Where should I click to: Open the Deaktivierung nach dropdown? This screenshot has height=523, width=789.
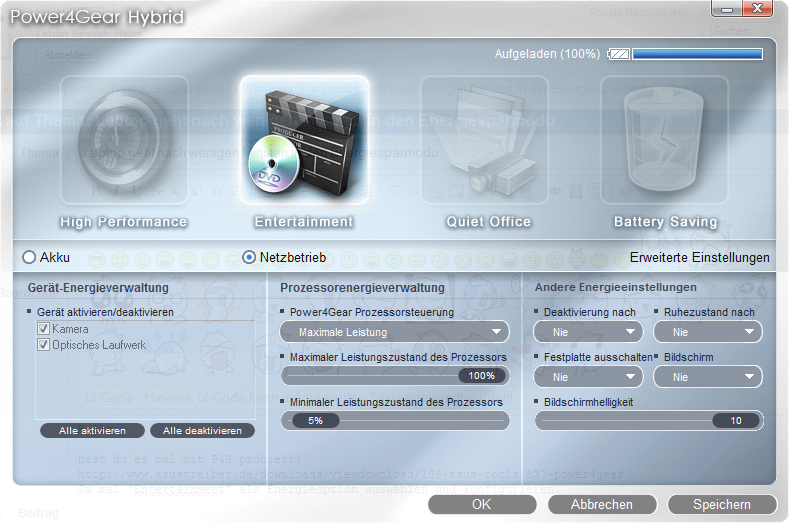588,332
